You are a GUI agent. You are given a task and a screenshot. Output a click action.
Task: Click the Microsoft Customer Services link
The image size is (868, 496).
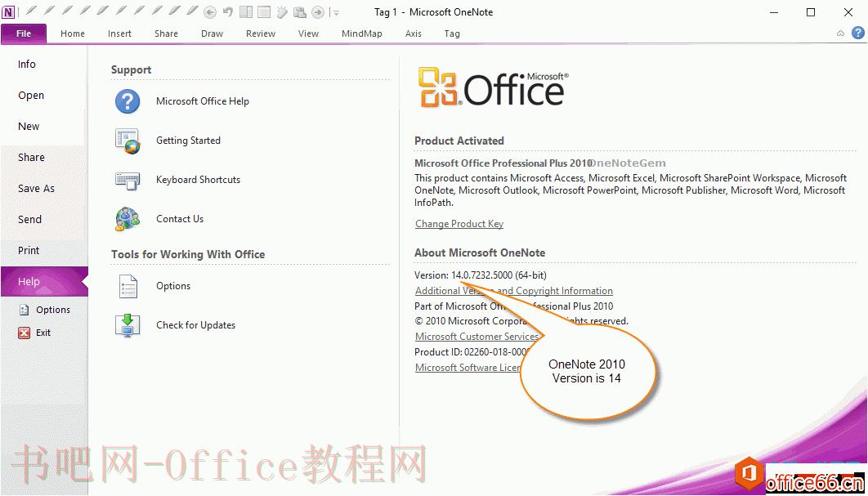click(477, 337)
